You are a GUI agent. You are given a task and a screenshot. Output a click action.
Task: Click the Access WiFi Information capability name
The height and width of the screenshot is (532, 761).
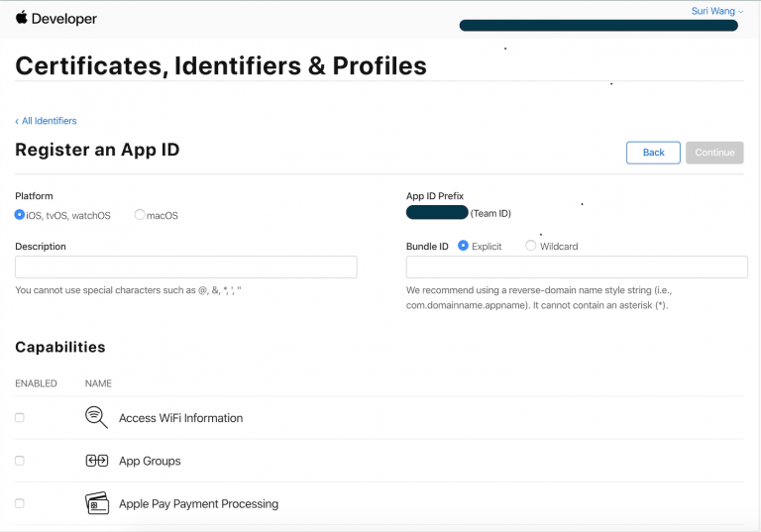180,418
